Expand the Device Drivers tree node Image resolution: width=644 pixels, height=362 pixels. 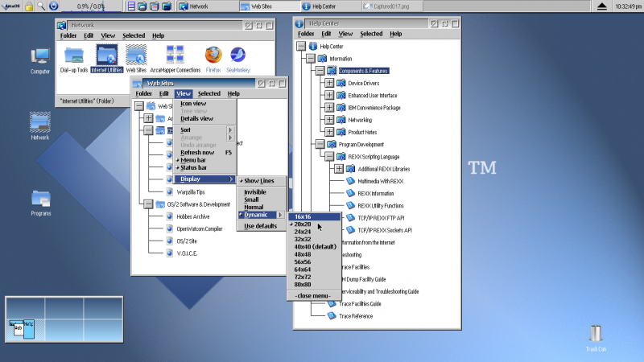[x=328, y=83]
